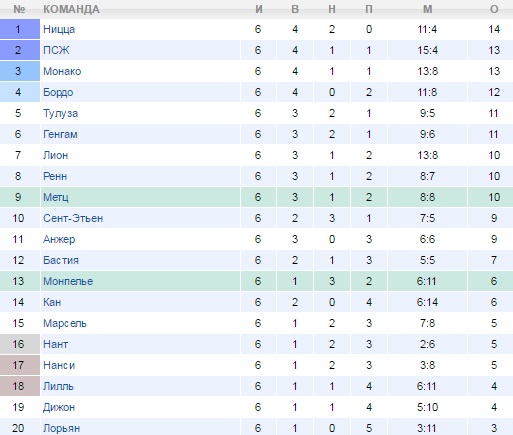Select the Монако team name
This screenshot has width=513, height=435.
click(62, 71)
